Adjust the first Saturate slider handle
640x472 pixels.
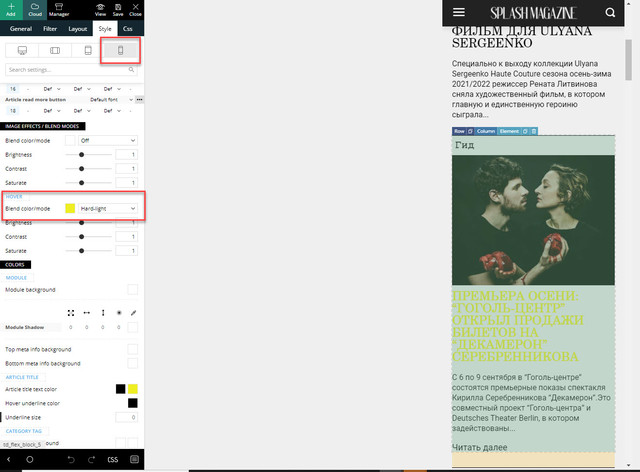click(x=82, y=183)
